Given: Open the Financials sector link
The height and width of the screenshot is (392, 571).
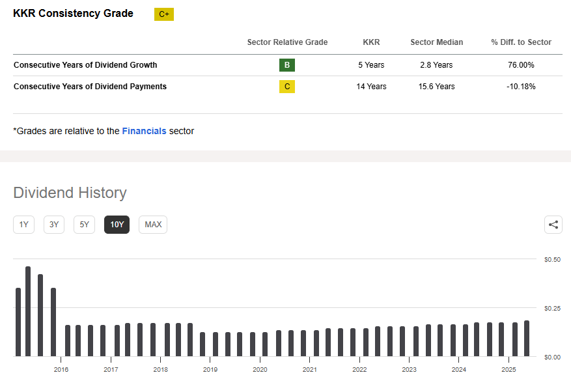Looking at the screenshot, I should click(x=144, y=131).
